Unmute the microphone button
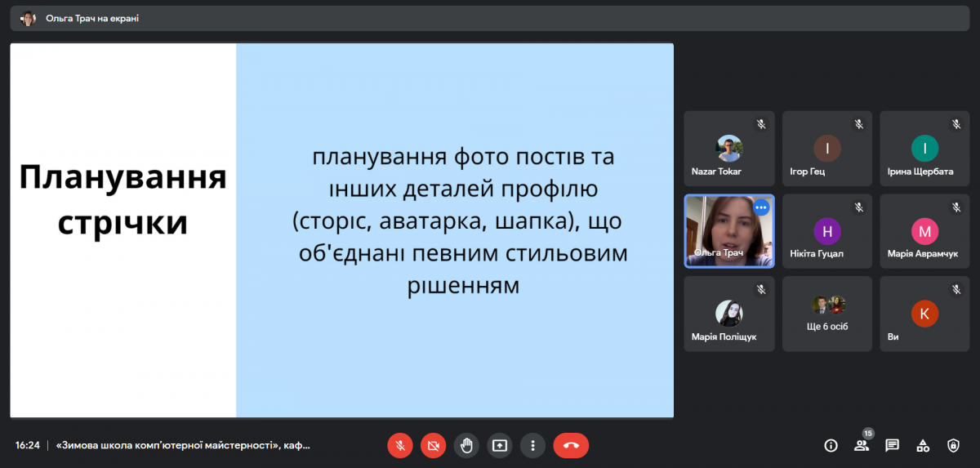The width and height of the screenshot is (980, 468). click(x=400, y=445)
